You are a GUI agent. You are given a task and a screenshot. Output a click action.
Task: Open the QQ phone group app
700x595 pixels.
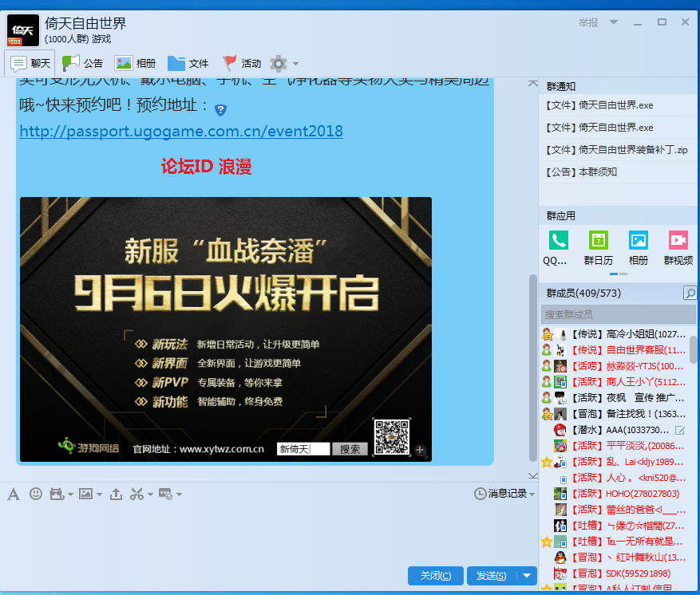pyautogui.click(x=558, y=240)
